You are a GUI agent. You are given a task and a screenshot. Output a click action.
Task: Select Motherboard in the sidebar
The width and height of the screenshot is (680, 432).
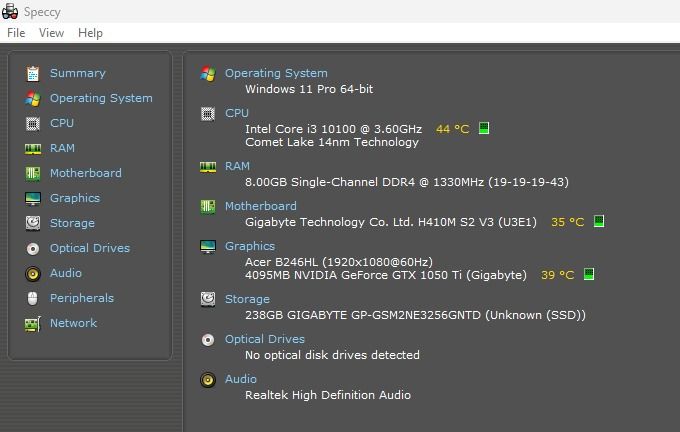(85, 173)
